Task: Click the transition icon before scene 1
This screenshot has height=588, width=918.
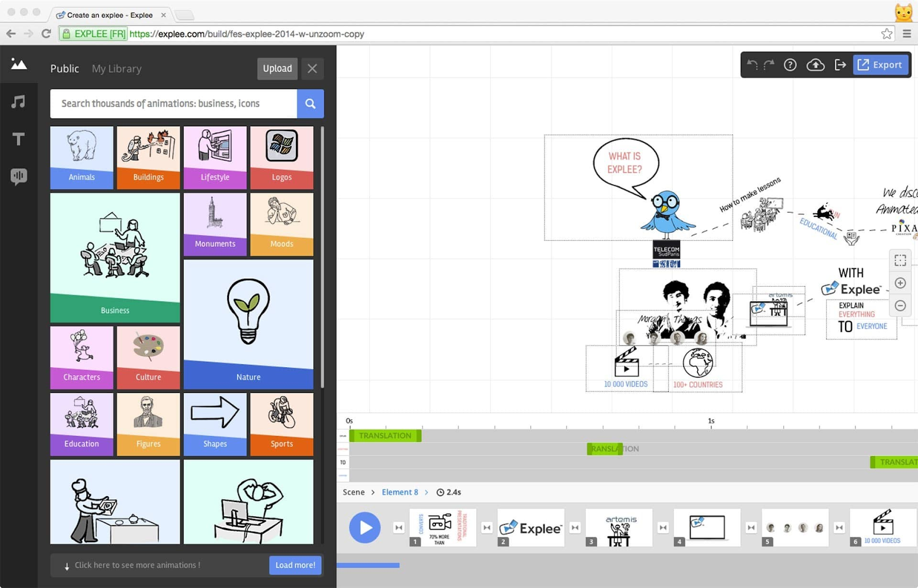Action: click(399, 527)
